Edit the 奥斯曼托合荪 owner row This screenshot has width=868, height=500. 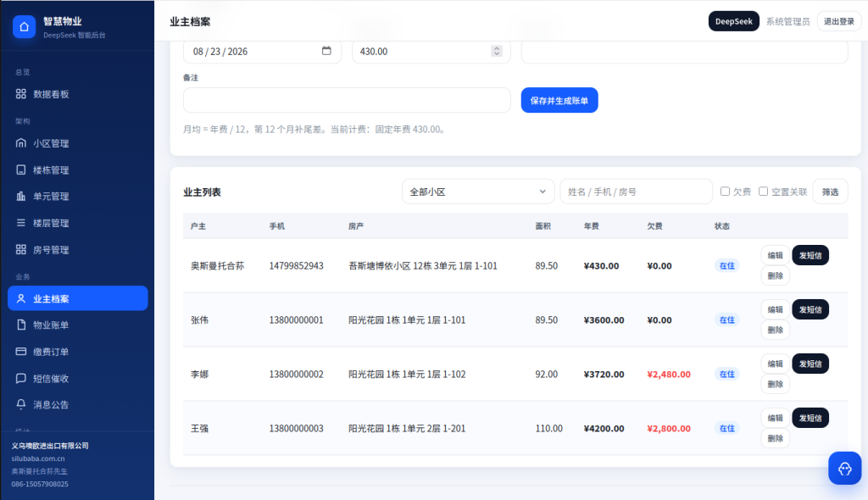pos(775,255)
